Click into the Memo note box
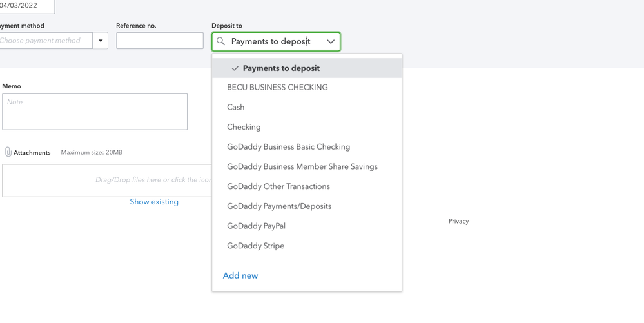 pos(95,112)
